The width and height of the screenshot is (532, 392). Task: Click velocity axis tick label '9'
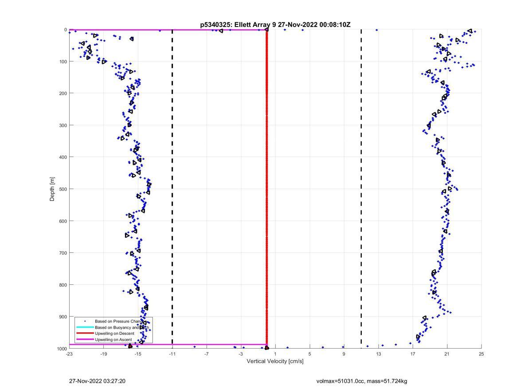click(344, 354)
